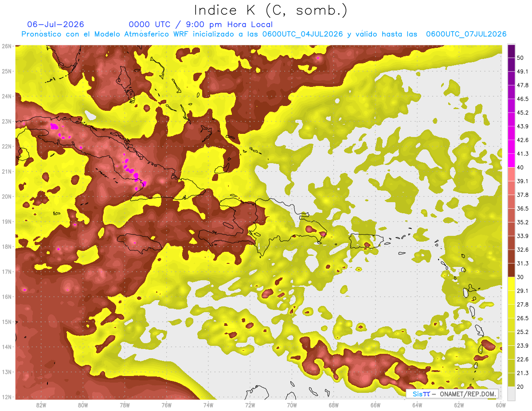Click the '33.9' color scale value

click(x=523, y=236)
